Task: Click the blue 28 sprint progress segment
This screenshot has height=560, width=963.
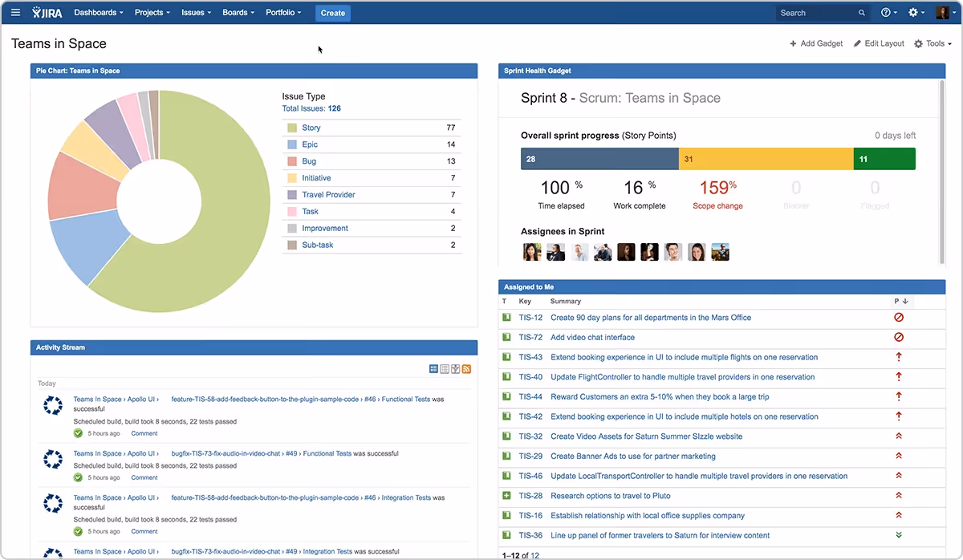Action: pos(599,159)
